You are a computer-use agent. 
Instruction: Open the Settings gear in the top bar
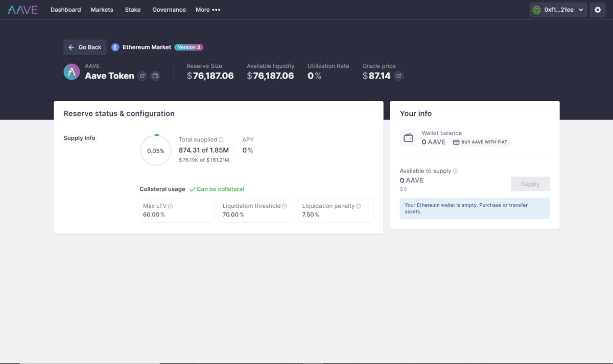598,10
